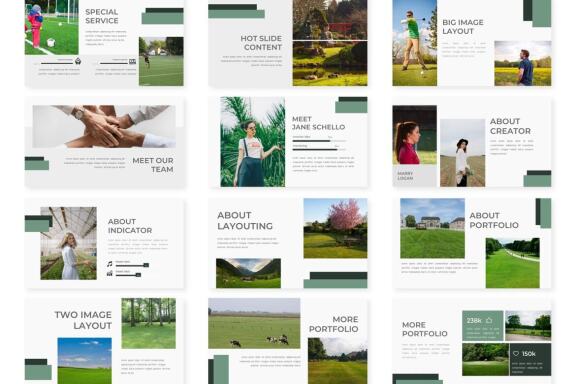This screenshot has width=576, height=384.
Task: Select the progress line beside the diamond-shaped icon
Action: [x=57, y=63]
